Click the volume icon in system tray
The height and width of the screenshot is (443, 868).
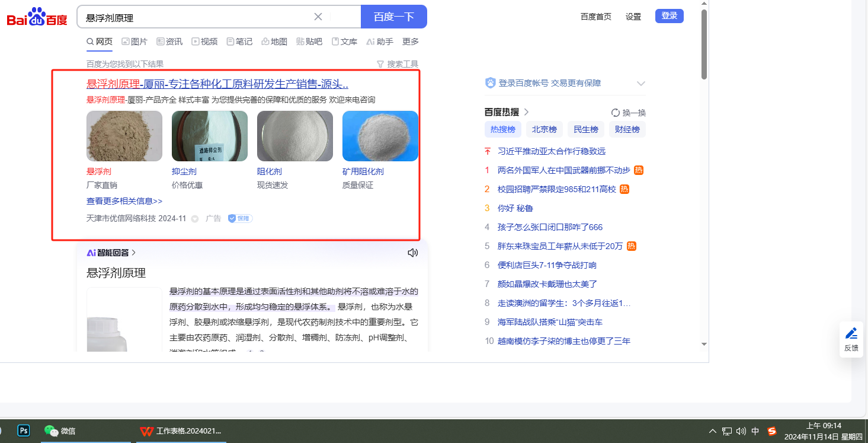pos(741,431)
